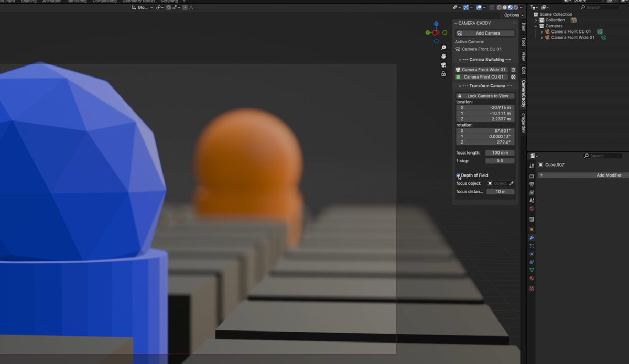Switch to Camera Front CU 01 button
This screenshot has height=364, width=629.
481,77
